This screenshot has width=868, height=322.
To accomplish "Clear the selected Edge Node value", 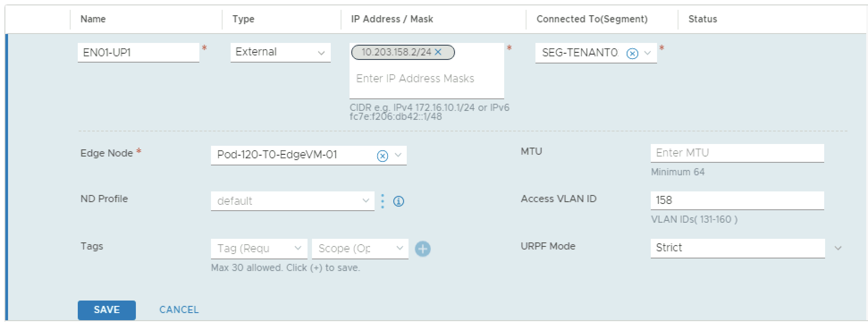I will [382, 156].
